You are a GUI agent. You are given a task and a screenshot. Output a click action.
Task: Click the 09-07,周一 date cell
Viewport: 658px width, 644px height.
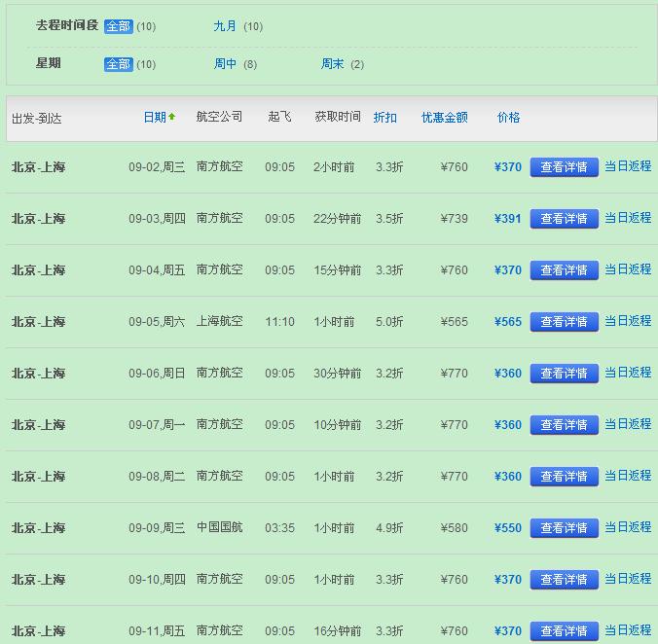(x=157, y=425)
